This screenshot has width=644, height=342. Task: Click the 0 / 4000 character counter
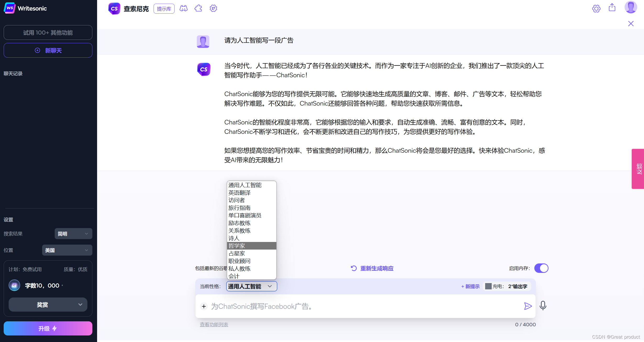tap(525, 324)
